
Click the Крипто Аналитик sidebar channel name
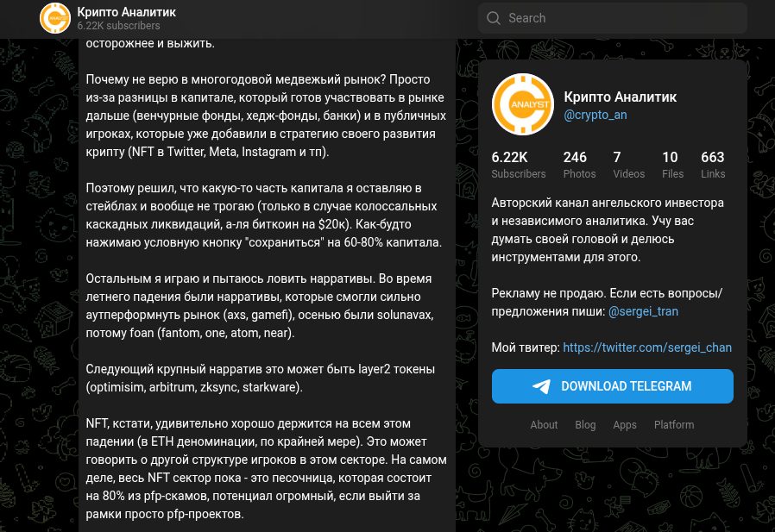pyautogui.click(x=620, y=97)
